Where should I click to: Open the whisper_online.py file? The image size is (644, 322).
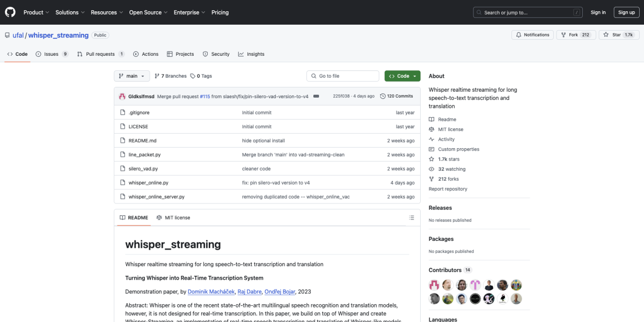coord(148,183)
